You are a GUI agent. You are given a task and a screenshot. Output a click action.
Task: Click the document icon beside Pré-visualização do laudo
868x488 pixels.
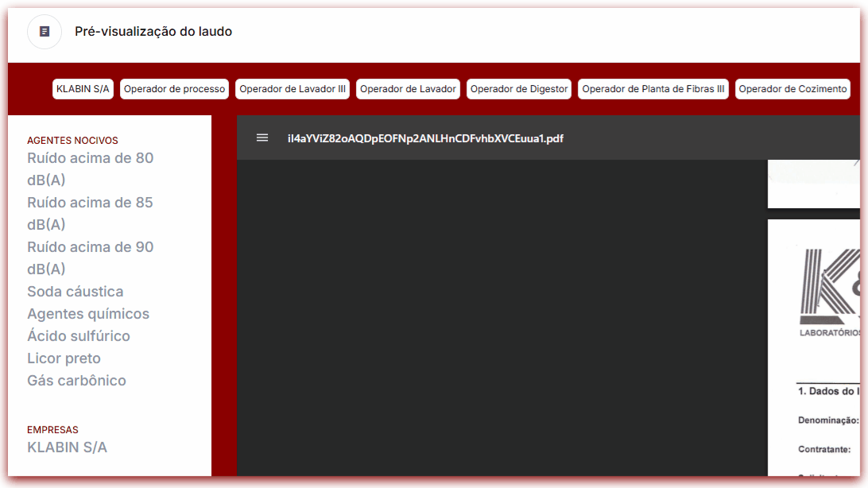pos(45,32)
